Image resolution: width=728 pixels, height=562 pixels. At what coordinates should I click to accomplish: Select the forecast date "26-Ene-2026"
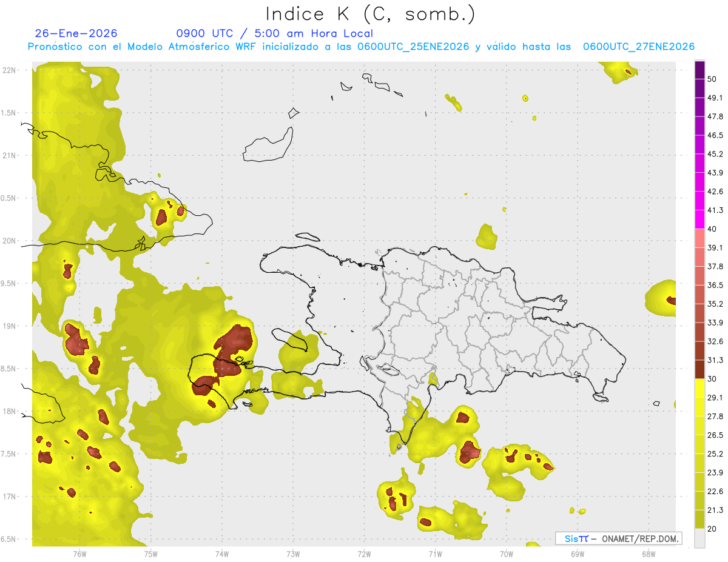point(76,33)
